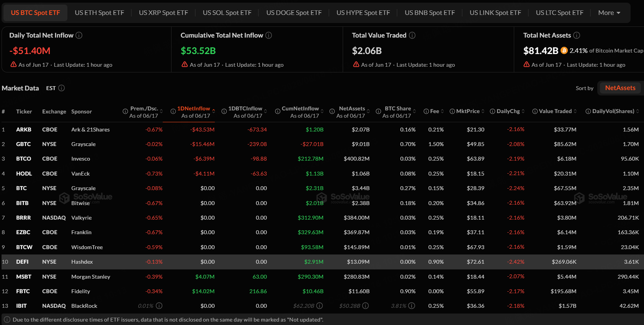This screenshot has width=644, height=325.
Task: Select the highlighted DEFI Hashdex row
Action: coord(322,262)
